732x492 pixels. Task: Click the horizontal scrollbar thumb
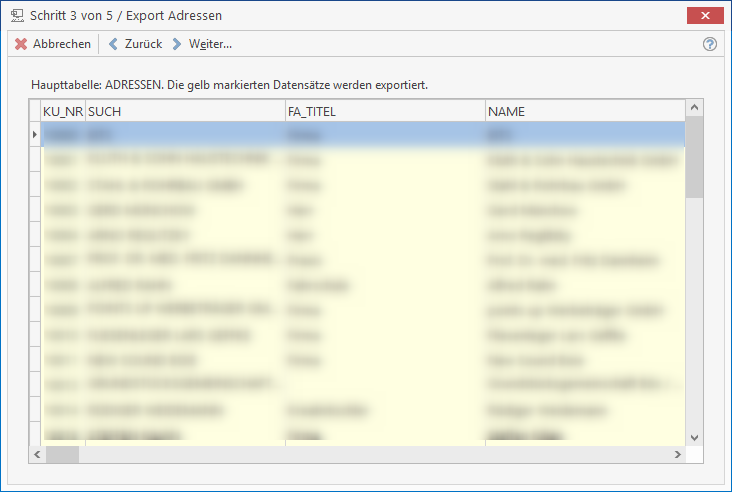pyautogui.click(x=62, y=454)
